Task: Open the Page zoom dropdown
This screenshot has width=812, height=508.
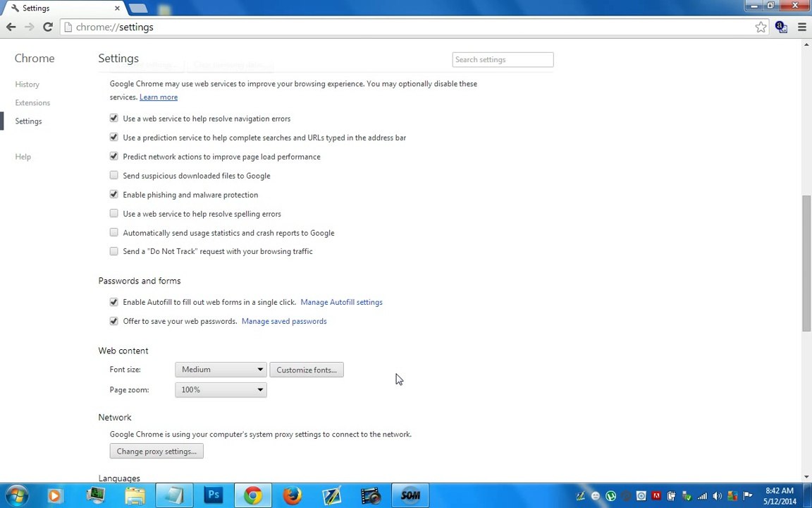Action: coord(221,389)
